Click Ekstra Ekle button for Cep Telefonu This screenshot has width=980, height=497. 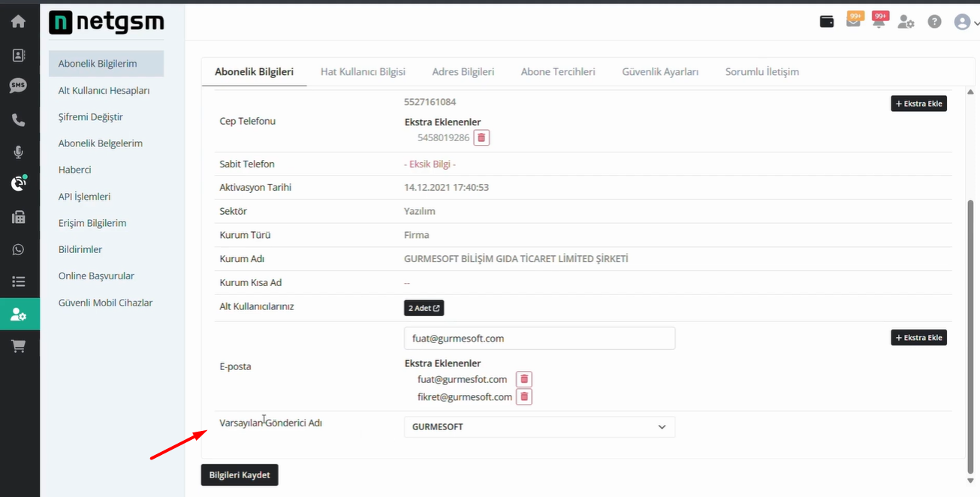coord(918,104)
